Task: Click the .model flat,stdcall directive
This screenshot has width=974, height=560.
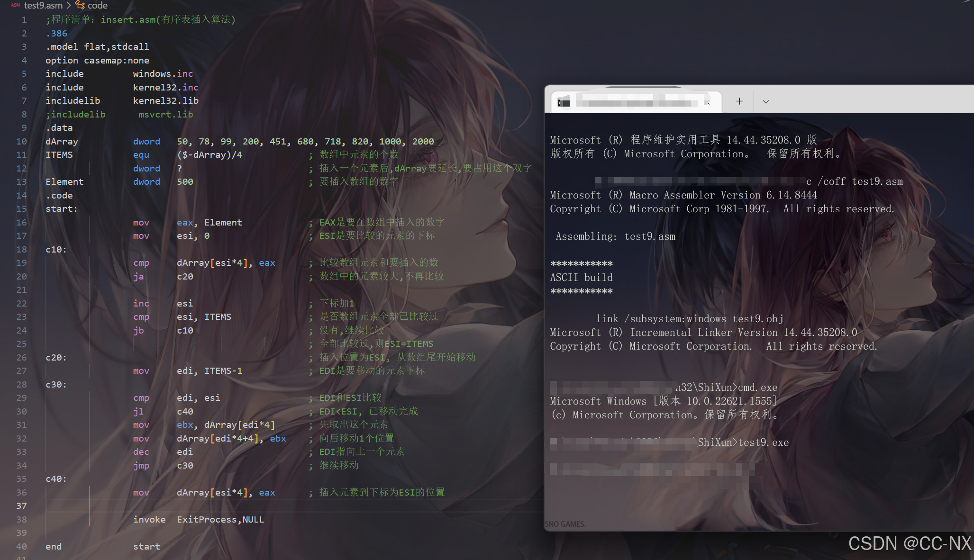Action: (x=97, y=47)
